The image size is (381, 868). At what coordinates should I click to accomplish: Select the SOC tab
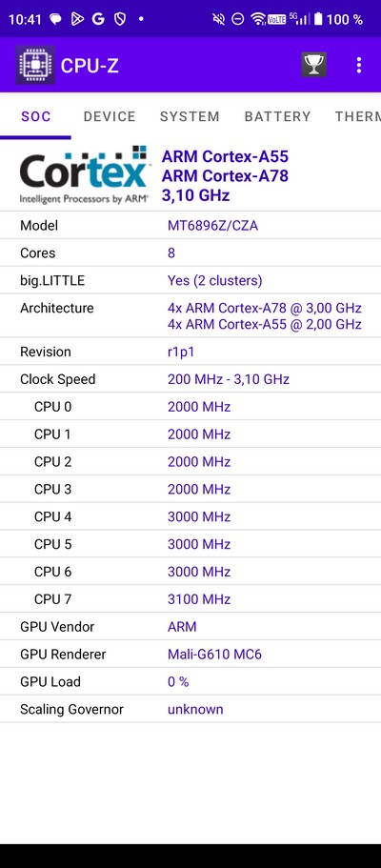click(x=36, y=116)
